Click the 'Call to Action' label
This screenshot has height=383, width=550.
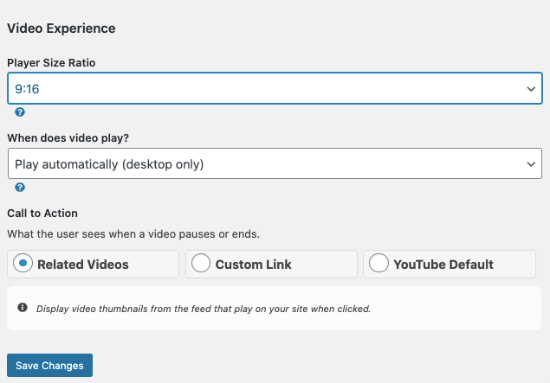[42, 213]
